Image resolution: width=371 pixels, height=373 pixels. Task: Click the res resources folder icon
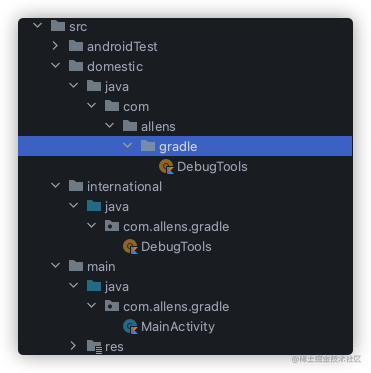click(x=94, y=347)
